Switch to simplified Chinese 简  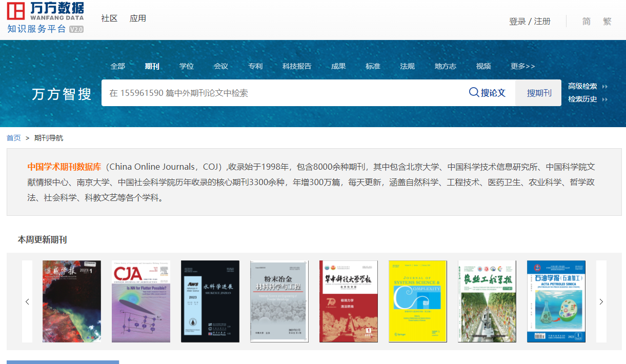[587, 21]
